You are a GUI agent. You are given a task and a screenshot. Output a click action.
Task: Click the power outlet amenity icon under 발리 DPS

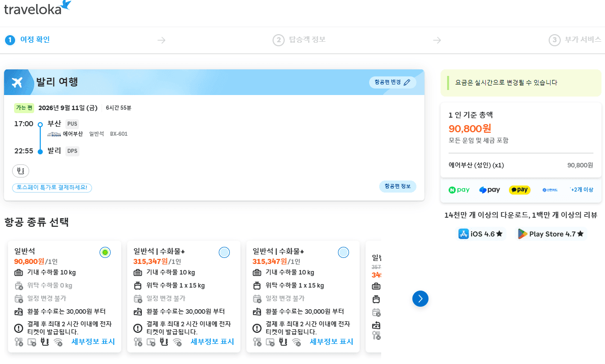(21, 171)
